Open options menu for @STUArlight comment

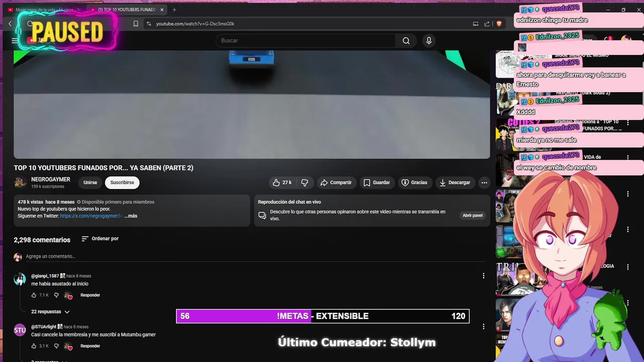tap(484, 326)
